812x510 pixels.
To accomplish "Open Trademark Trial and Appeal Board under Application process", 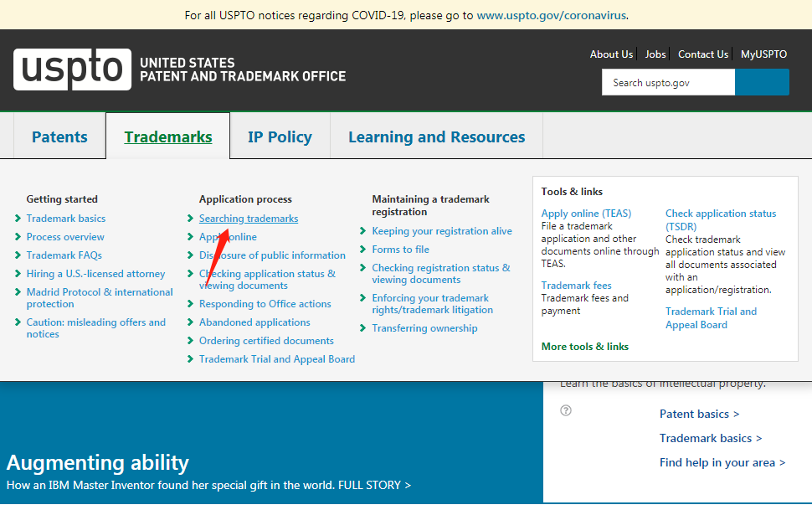I will (277, 359).
